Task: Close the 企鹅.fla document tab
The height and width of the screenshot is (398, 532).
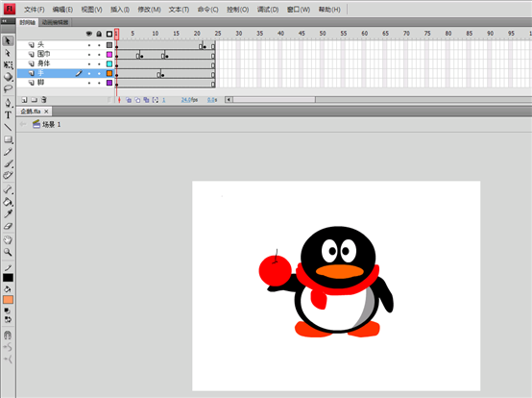Action: point(46,112)
